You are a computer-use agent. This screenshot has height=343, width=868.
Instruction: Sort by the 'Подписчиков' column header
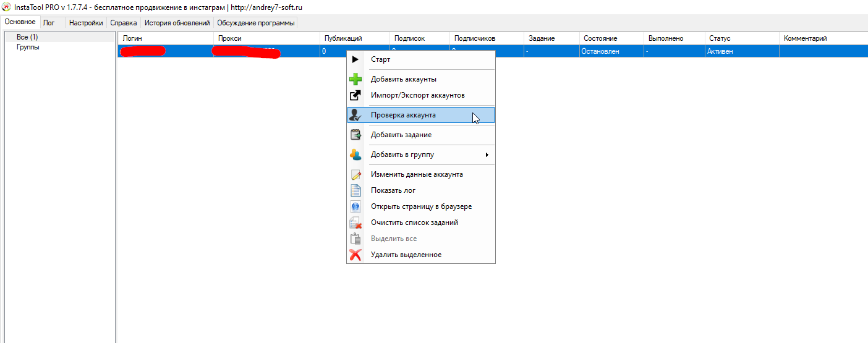pos(474,38)
